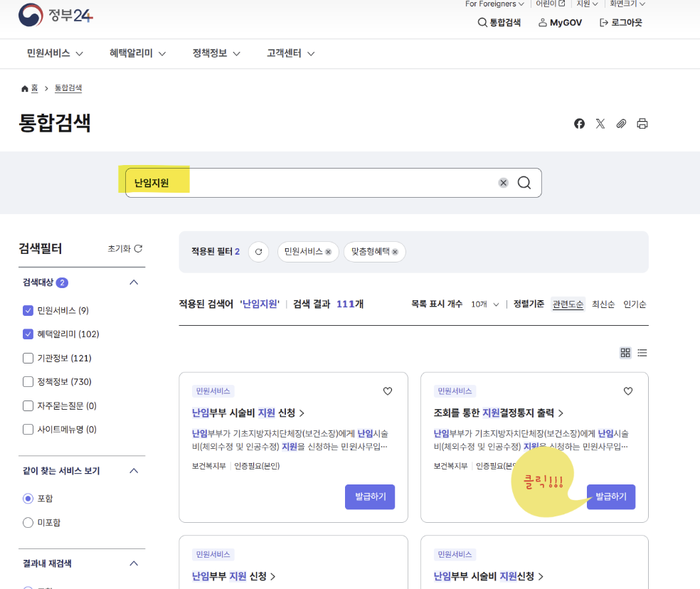Check 정책정보 (730) checkbox
Image resolution: width=700 pixels, height=589 pixels.
tap(28, 382)
